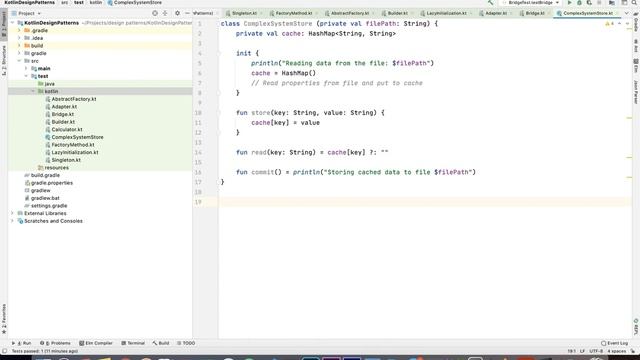This screenshot has width=640, height=360.
Task: Open Project panel settings gear
Action: click(177, 13)
